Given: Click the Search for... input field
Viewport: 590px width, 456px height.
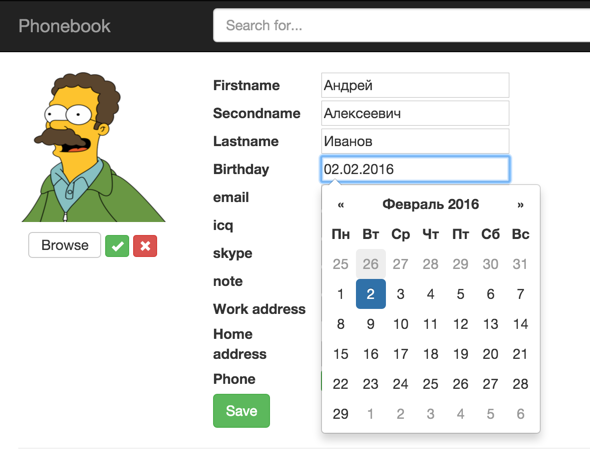Looking at the screenshot, I should 401,26.
